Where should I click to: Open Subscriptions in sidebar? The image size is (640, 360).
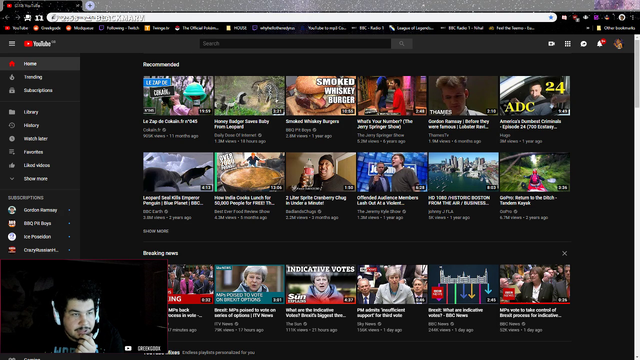click(x=40, y=90)
